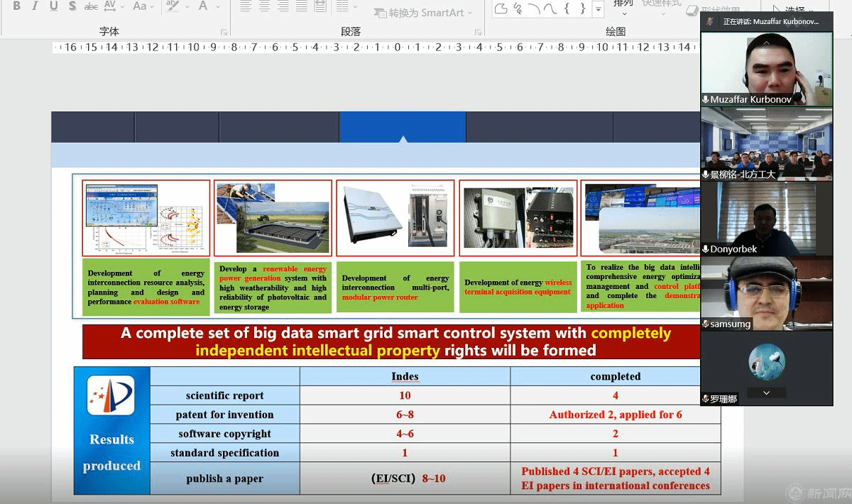Select the Donyorbek participant video

[x=766, y=219]
